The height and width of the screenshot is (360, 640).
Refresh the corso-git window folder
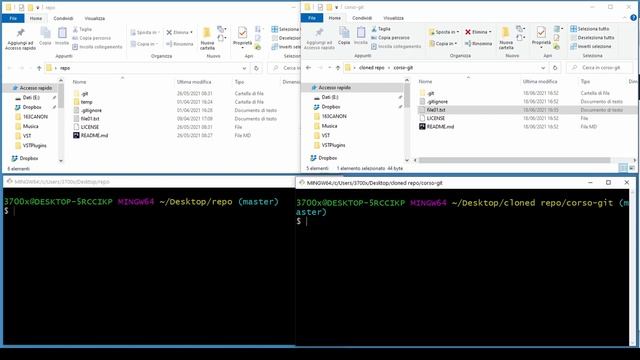[x=555, y=68]
